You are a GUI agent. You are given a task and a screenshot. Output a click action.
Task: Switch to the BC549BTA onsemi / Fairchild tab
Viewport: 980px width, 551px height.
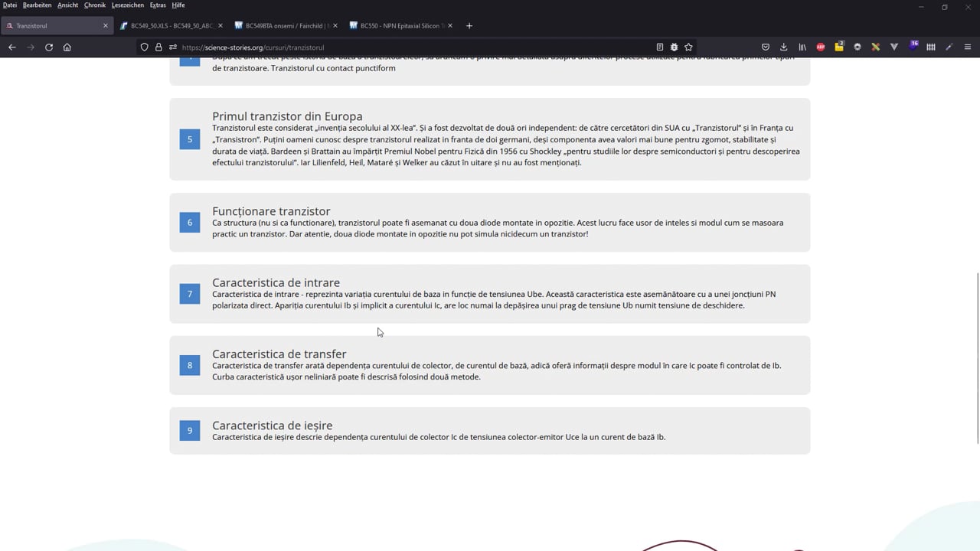pyautogui.click(x=286, y=25)
